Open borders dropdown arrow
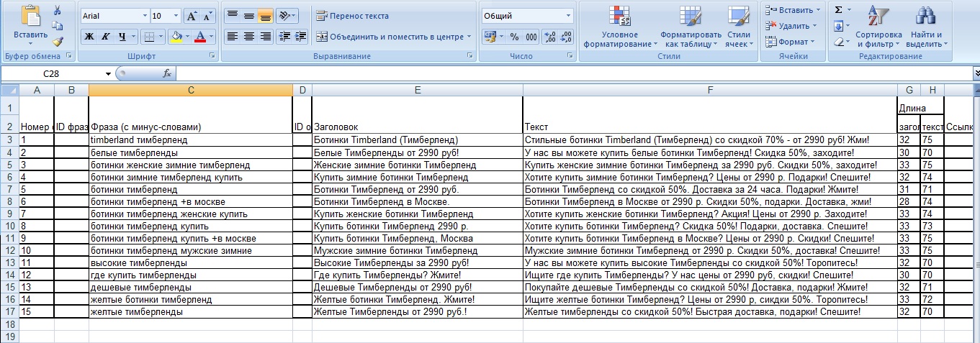The image size is (980, 343). point(161,37)
